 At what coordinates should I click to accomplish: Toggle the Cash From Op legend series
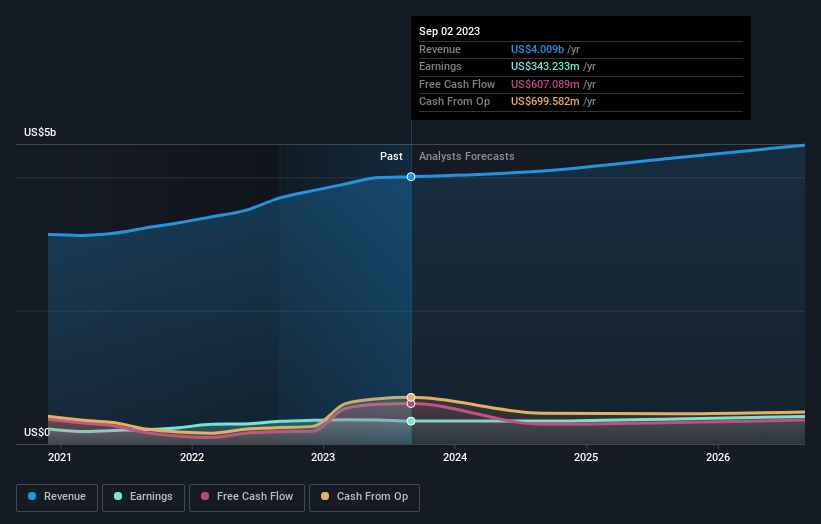click(x=364, y=497)
